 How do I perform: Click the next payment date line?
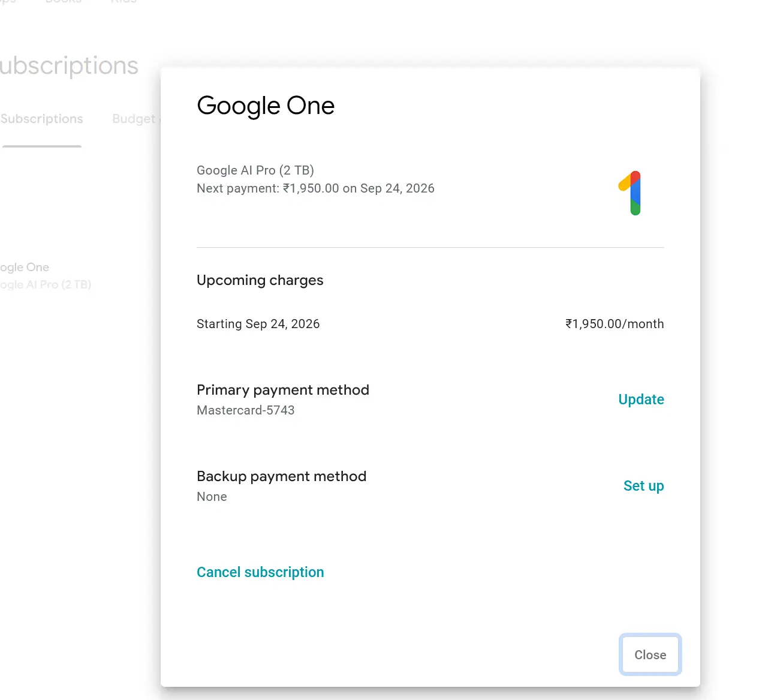point(315,188)
